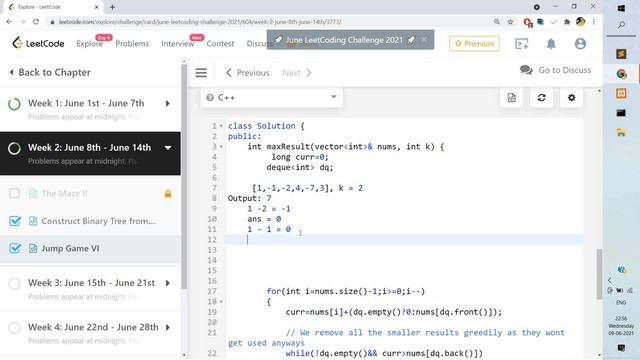Go Back to Chapter
Screen dimensions: 640x360
click(x=50, y=72)
